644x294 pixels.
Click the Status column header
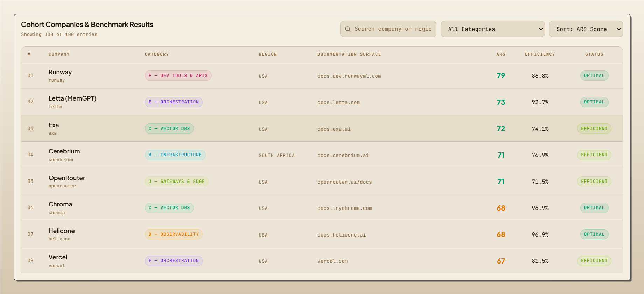(594, 54)
